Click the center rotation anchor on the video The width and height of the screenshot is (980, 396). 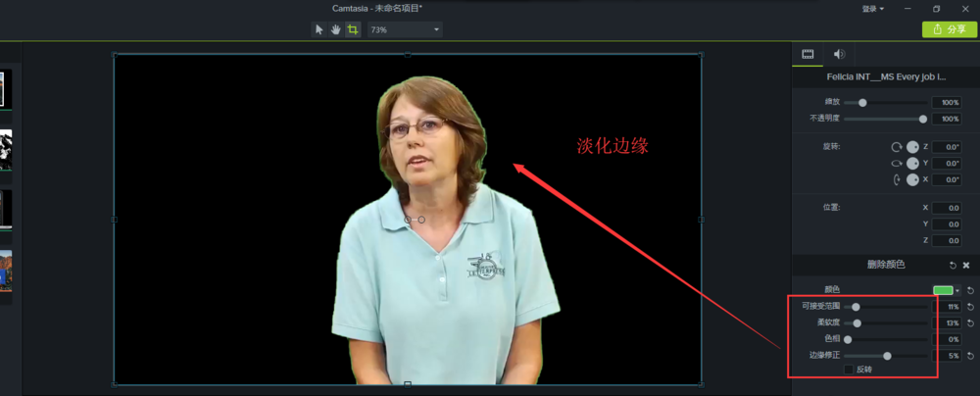point(408,220)
